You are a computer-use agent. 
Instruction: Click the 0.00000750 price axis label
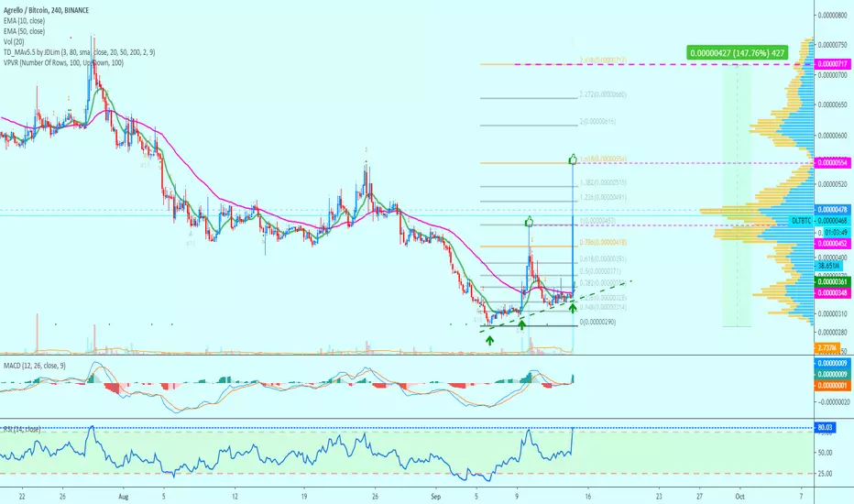tap(833, 45)
